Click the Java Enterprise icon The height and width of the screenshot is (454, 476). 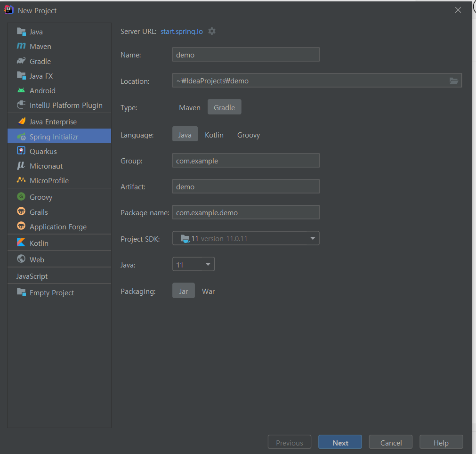(22, 122)
